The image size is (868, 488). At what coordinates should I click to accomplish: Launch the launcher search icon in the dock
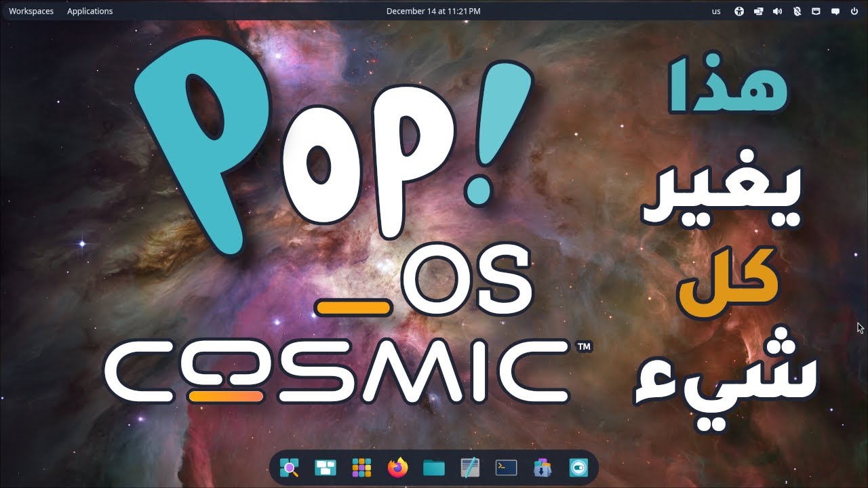pos(289,468)
